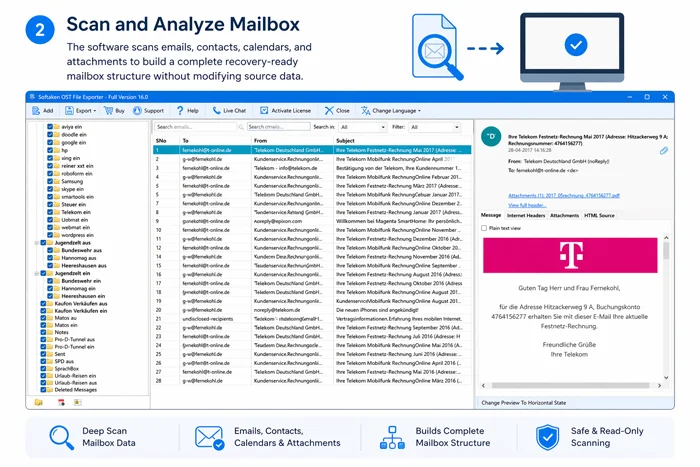Uncheck the 'aviya ein' folder checkbox
The height and width of the screenshot is (467, 700).
pyautogui.click(x=50, y=127)
